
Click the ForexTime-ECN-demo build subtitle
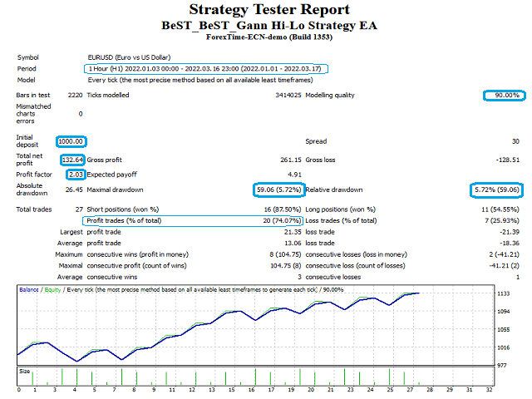pos(269,37)
